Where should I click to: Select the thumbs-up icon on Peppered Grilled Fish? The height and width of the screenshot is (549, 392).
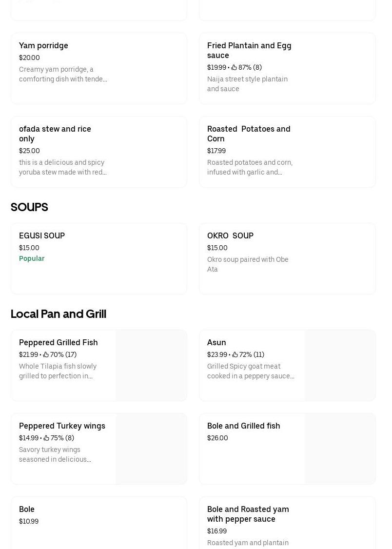pyautogui.click(x=46, y=354)
